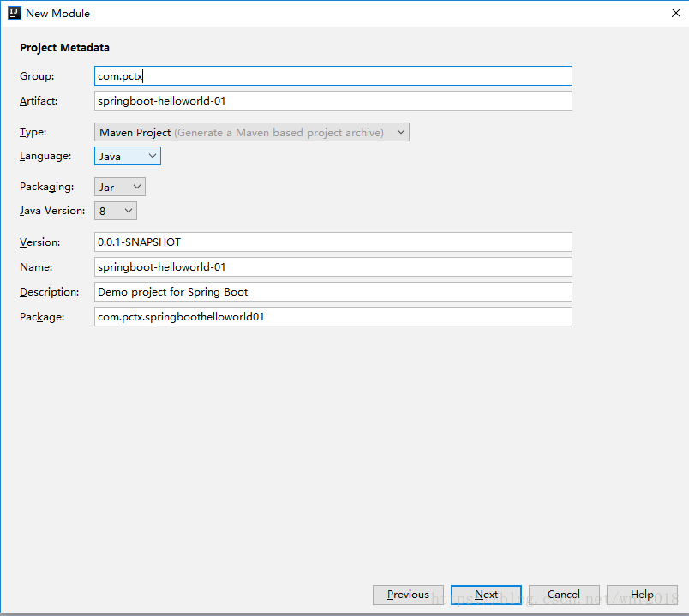The width and height of the screenshot is (689, 616).
Task: Open the Type dropdown showing Maven Project
Action: point(252,132)
